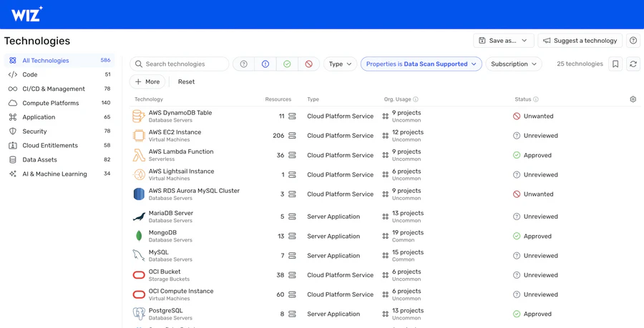644x328 pixels.
Task: Click 19 projects for MongoDB
Action: (407, 232)
